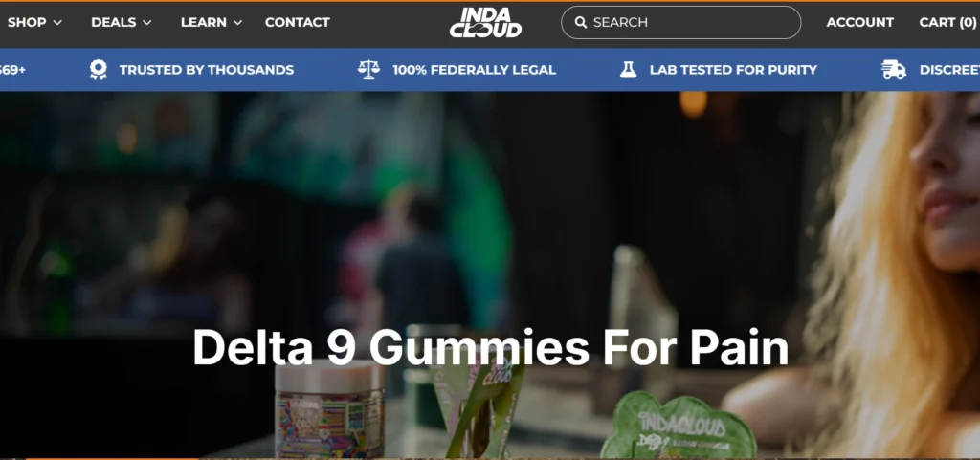The image size is (980, 460).
Task: Expand the Shop dropdown chevron
Action: coord(57,22)
